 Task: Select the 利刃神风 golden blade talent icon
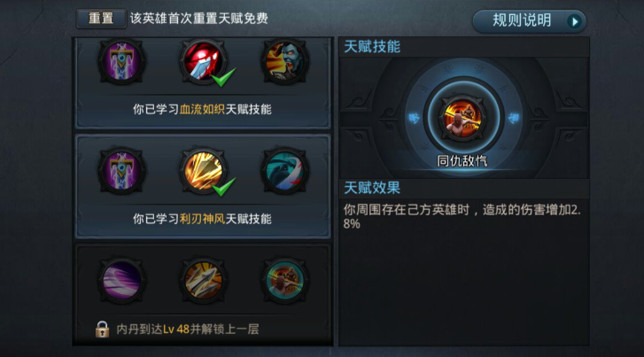(203, 170)
